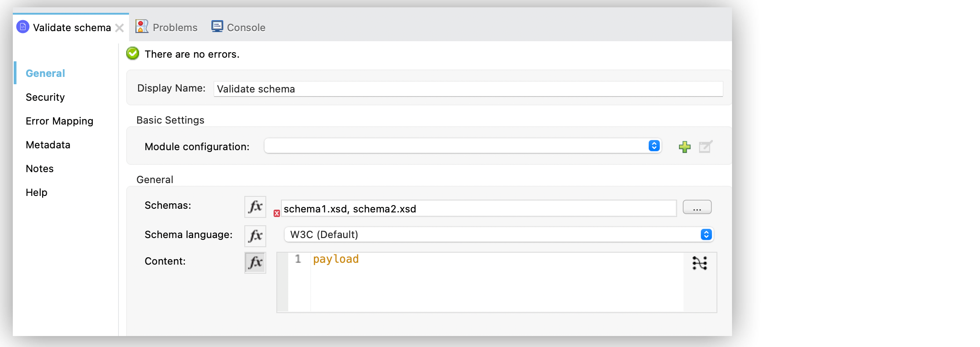
Task: Open the Content mapping graph icon
Action: click(x=700, y=263)
